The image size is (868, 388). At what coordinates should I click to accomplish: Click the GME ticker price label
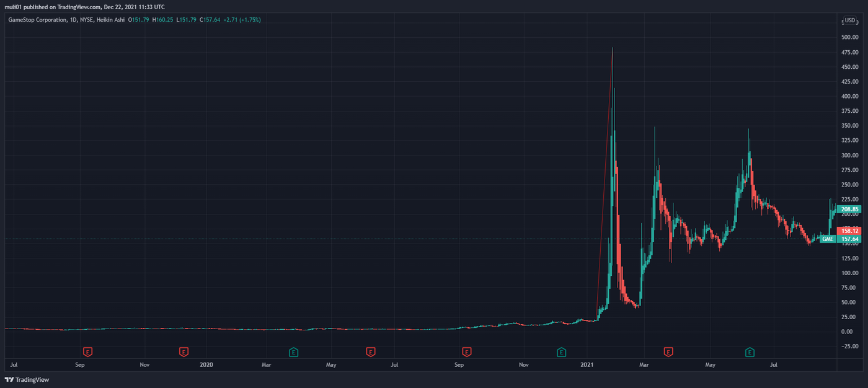pos(827,239)
